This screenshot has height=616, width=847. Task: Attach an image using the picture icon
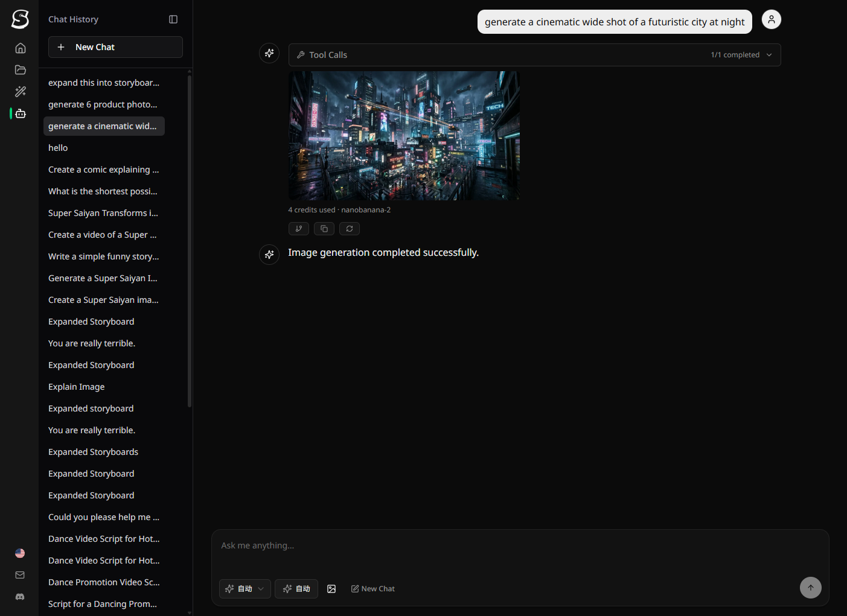coord(331,589)
